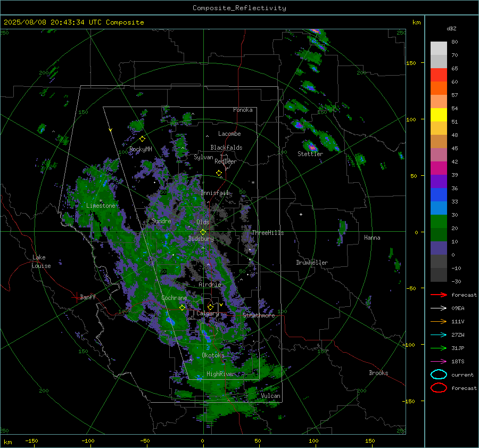Click the green 31JP arrow icon
This screenshot has height=448, width=479.
[439, 348]
